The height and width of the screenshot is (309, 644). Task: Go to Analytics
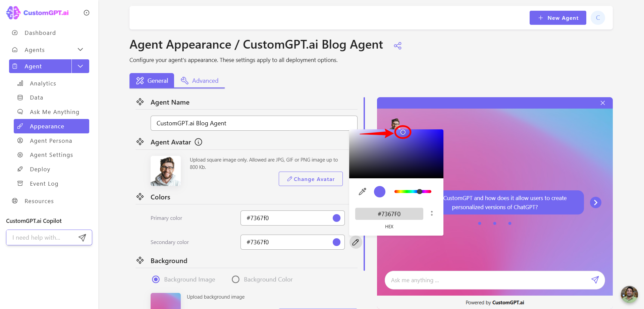(43, 83)
